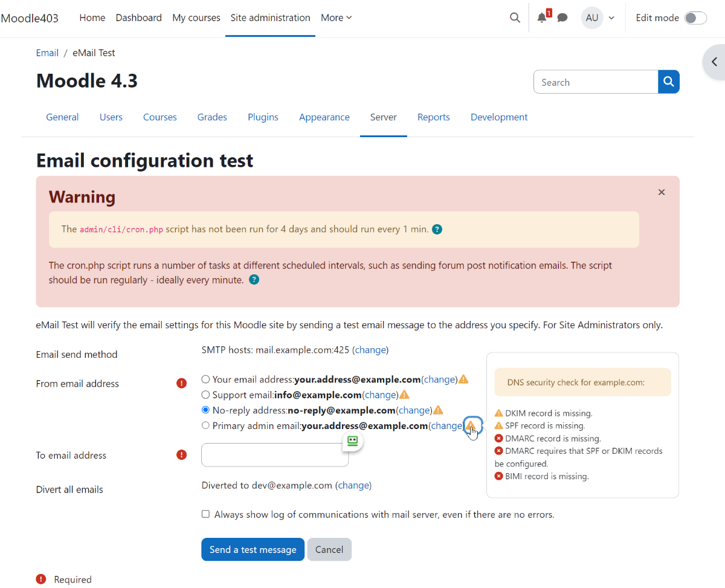The image size is (725, 588).
Task: Click the help icon next to the cron warning
Action: pyautogui.click(x=437, y=229)
